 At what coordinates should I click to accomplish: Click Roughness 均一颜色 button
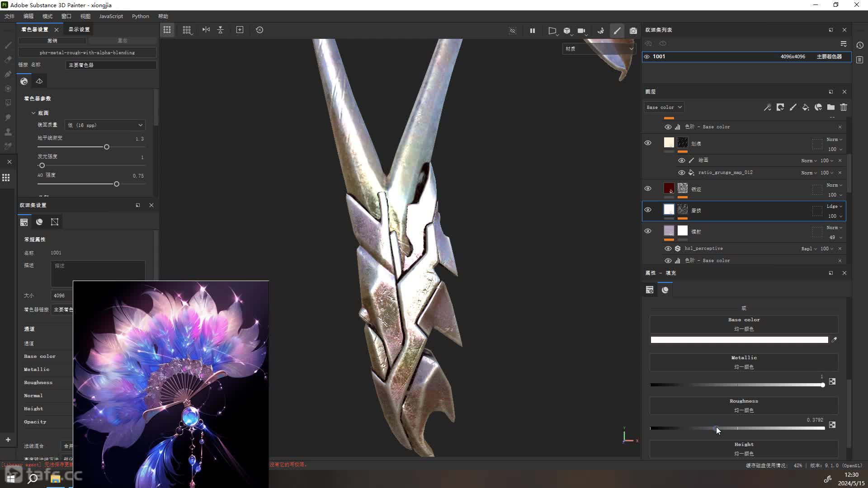(x=744, y=405)
